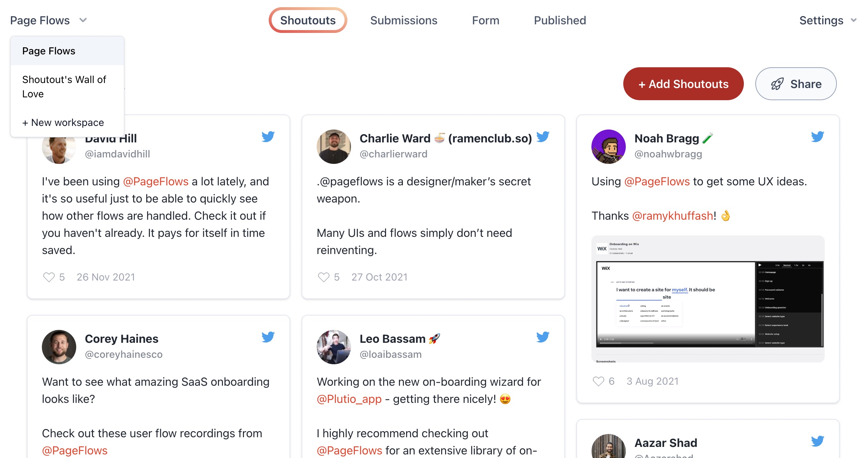Image resolution: width=868 pixels, height=458 pixels.
Task: Click the plus Add Shoutouts button
Action: coord(684,84)
